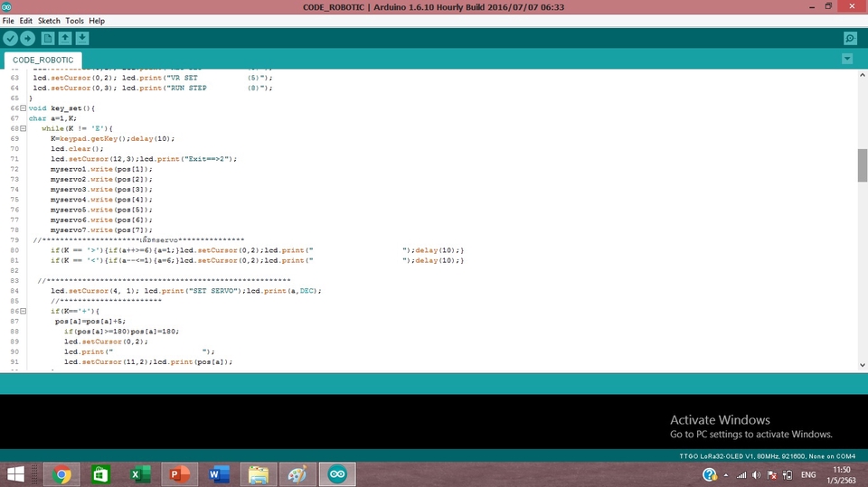868x487 pixels.
Task: Click the Action Center flag tray icon
Action: coord(771,475)
